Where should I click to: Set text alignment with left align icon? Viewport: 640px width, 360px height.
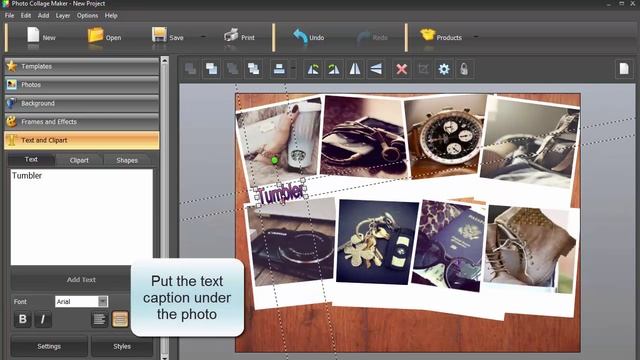99,319
